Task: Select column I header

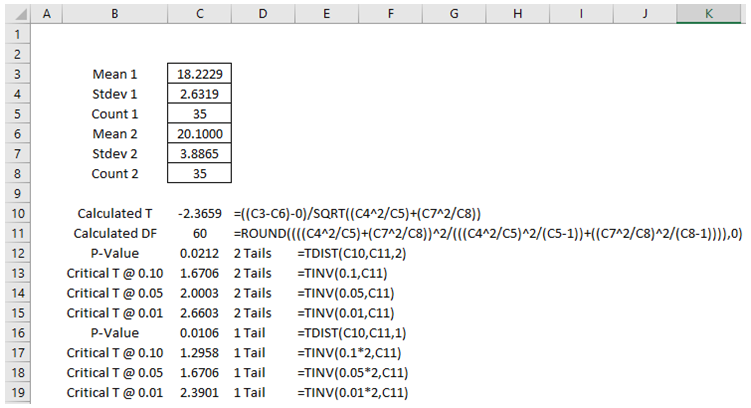Action: click(x=581, y=14)
